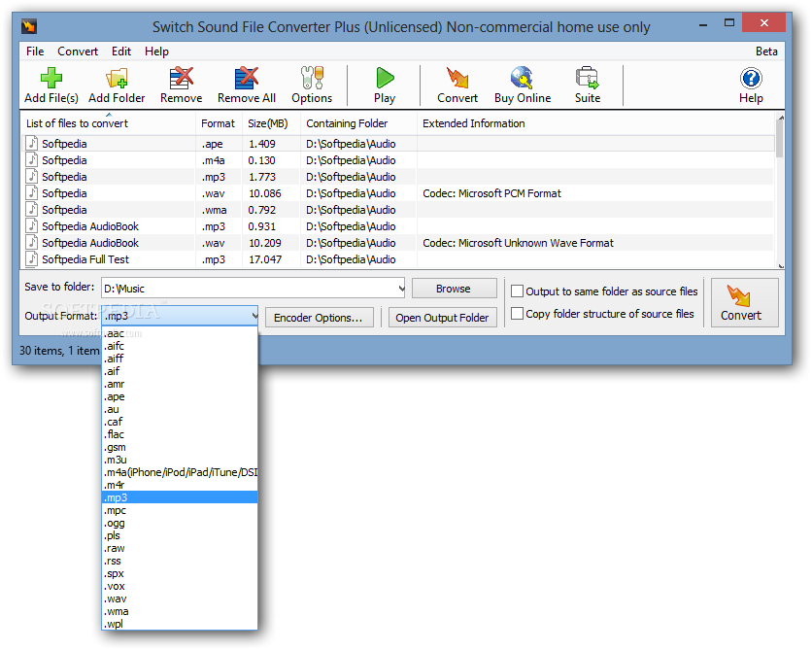Click the Convert icon in the toolbar
Viewport: 812px width, 650px height.
457,78
